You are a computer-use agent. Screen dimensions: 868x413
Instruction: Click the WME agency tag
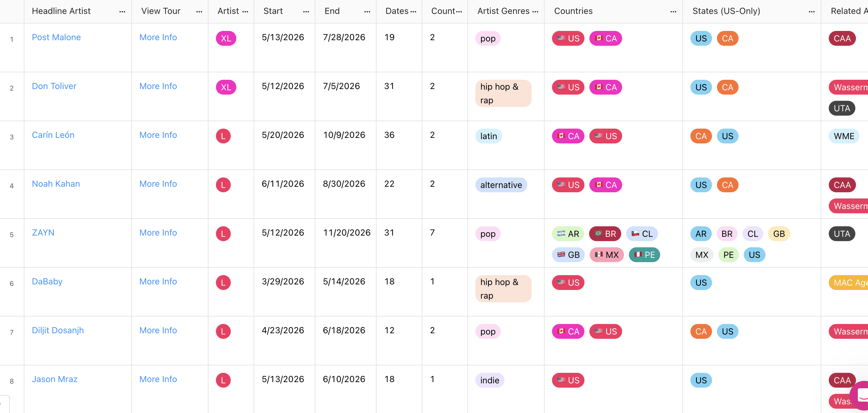click(843, 136)
